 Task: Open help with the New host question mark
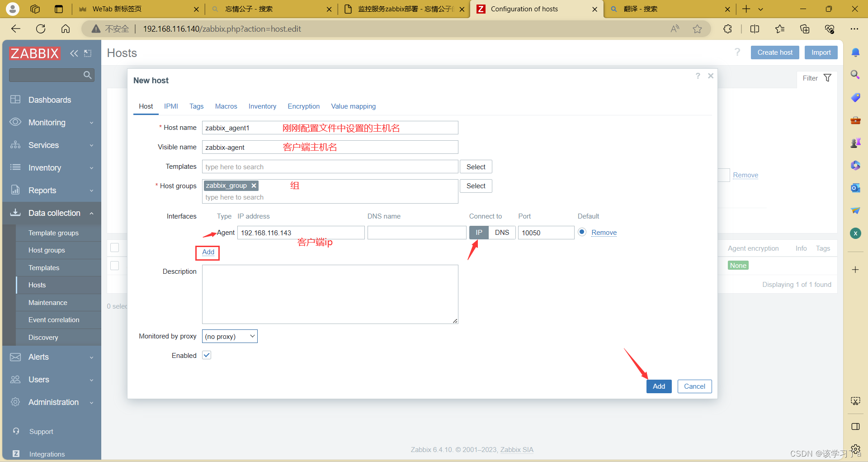[698, 76]
